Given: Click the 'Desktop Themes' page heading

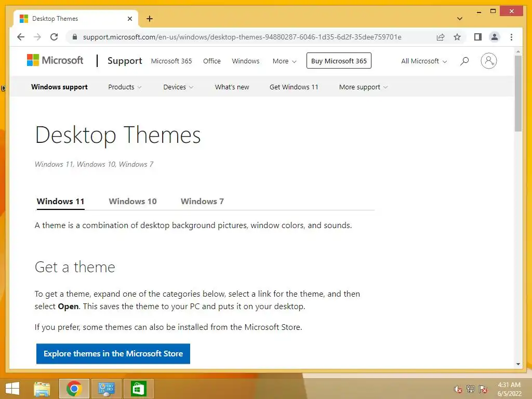Looking at the screenshot, I should [118, 135].
